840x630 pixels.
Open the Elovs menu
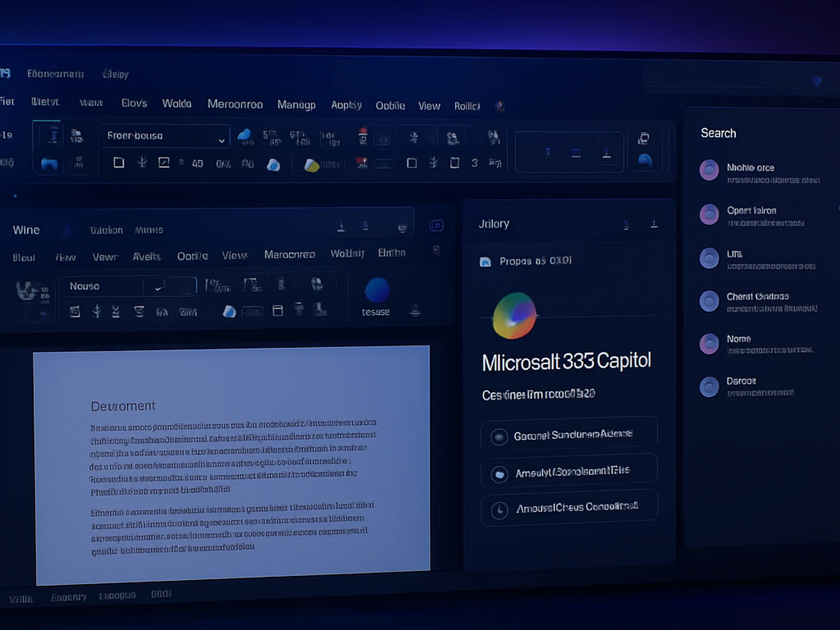point(134,103)
